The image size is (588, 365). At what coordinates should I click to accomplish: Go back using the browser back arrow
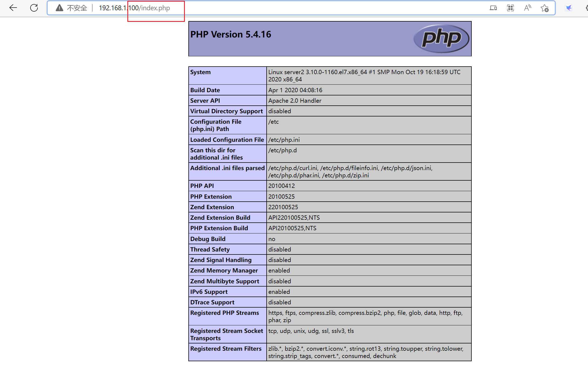pos(13,8)
